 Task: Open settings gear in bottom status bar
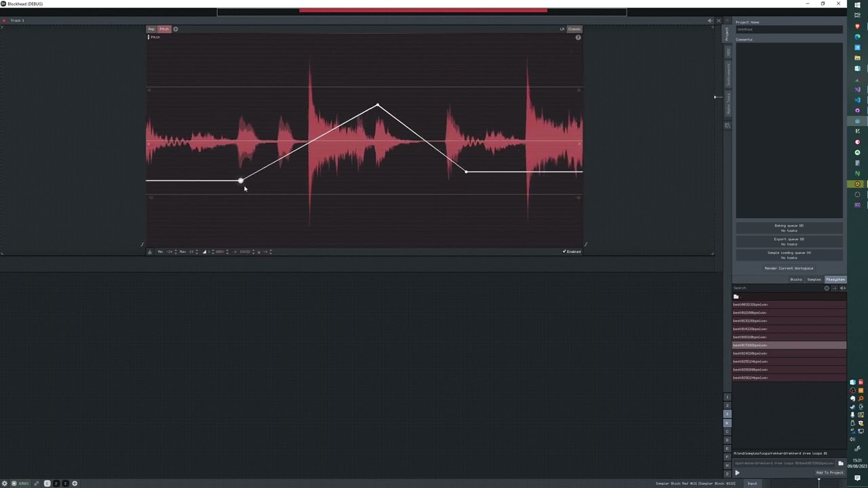pos(5,483)
